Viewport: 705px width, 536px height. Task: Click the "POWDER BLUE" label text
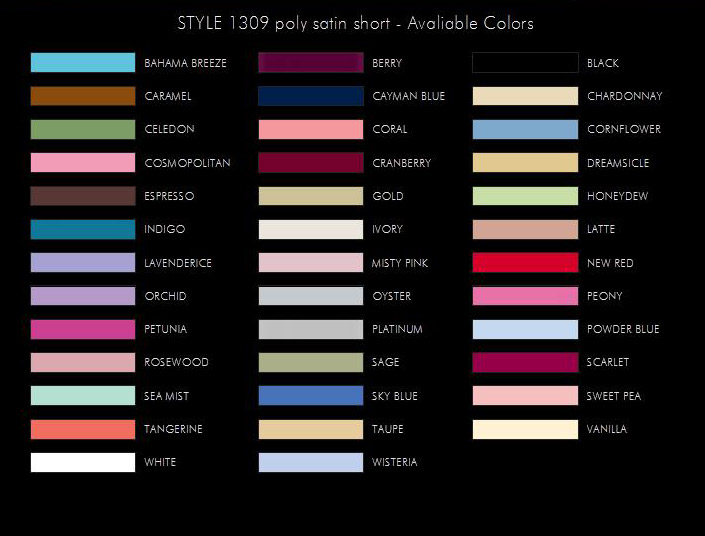coord(623,329)
